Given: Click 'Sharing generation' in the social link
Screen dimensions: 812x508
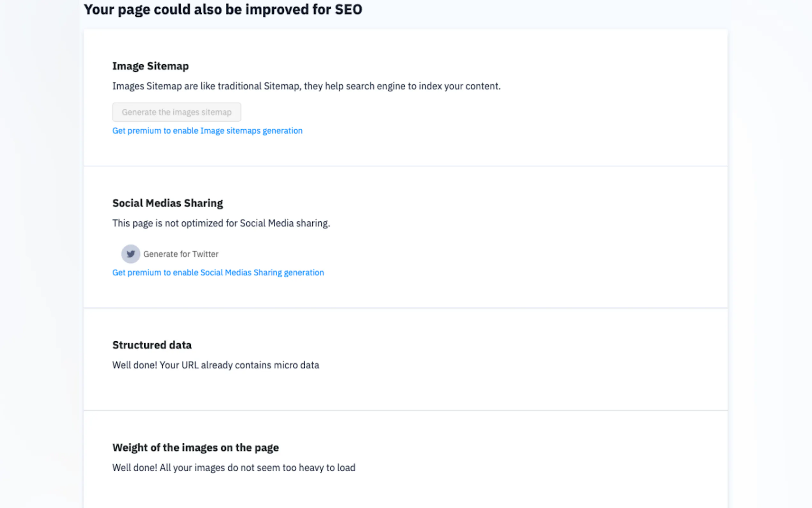Looking at the screenshot, I should tap(289, 273).
